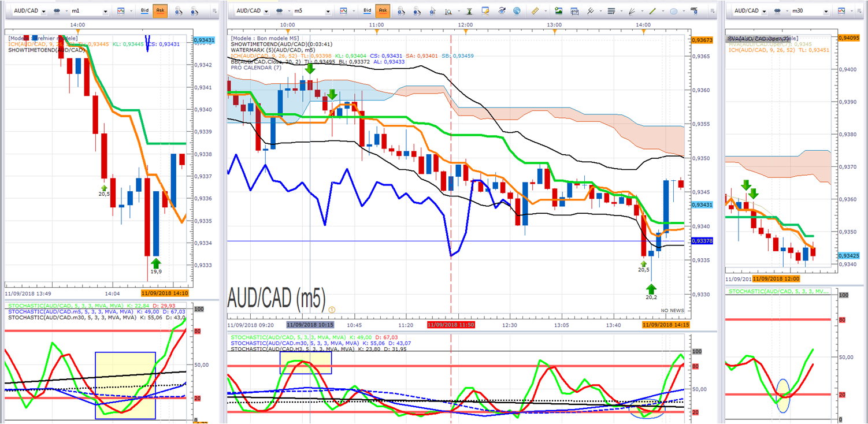The width and height of the screenshot is (868, 424).
Task: Enable Bid price in m1 chart toolbar
Action: coord(145,11)
